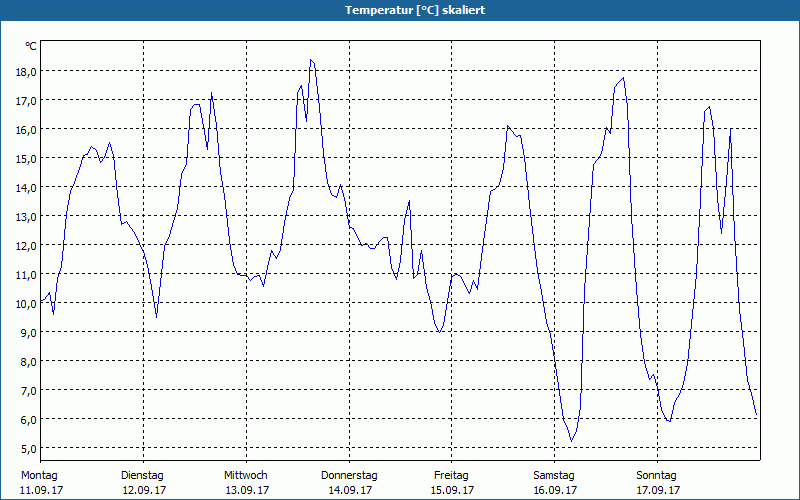Image resolution: width=800 pixels, height=500 pixels.
Task: Click the Freitag day label
Action: tap(451, 476)
